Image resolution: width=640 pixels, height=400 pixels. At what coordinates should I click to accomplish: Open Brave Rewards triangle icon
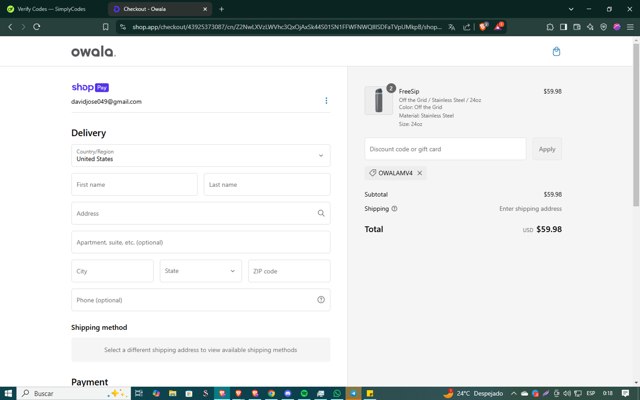click(499, 27)
